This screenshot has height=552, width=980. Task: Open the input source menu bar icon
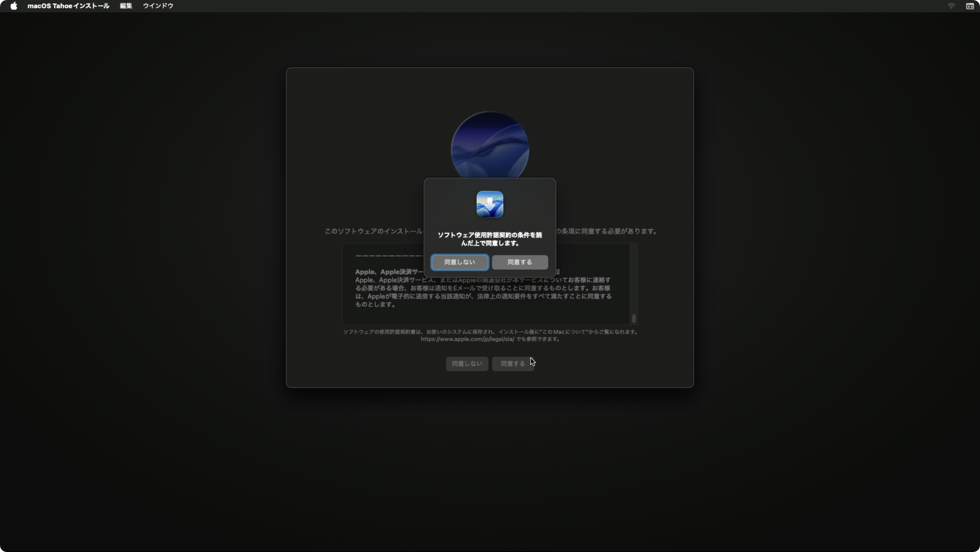pos(970,6)
